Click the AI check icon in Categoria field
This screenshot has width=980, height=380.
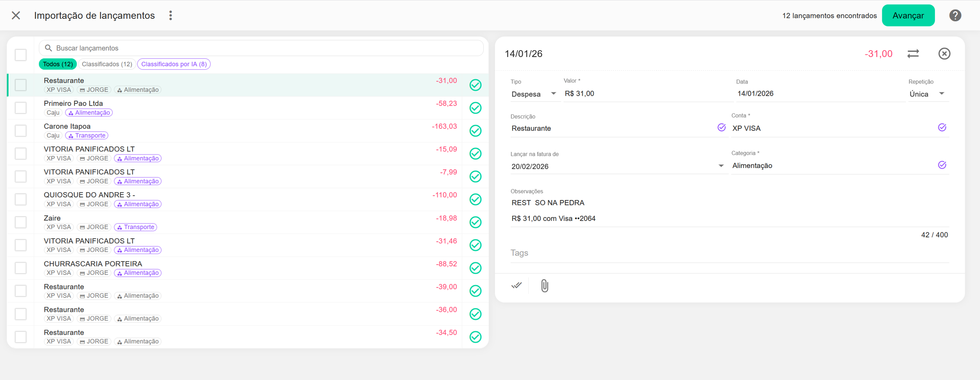pos(942,165)
